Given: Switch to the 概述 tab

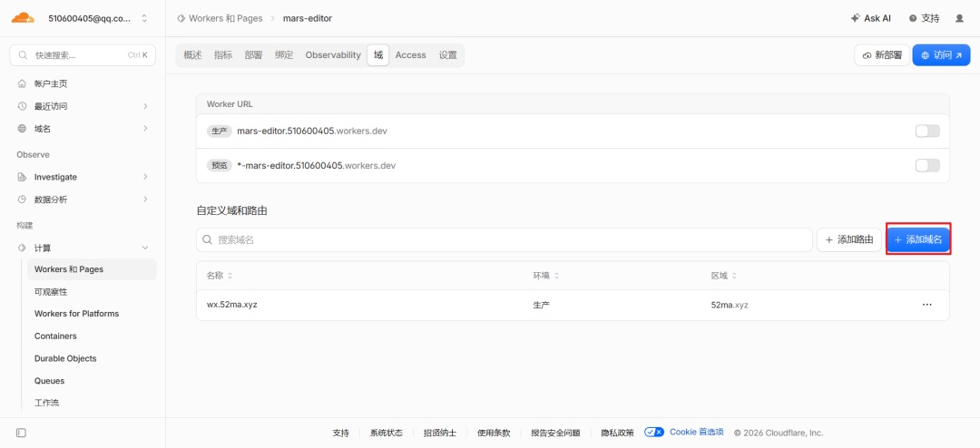Looking at the screenshot, I should 192,55.
